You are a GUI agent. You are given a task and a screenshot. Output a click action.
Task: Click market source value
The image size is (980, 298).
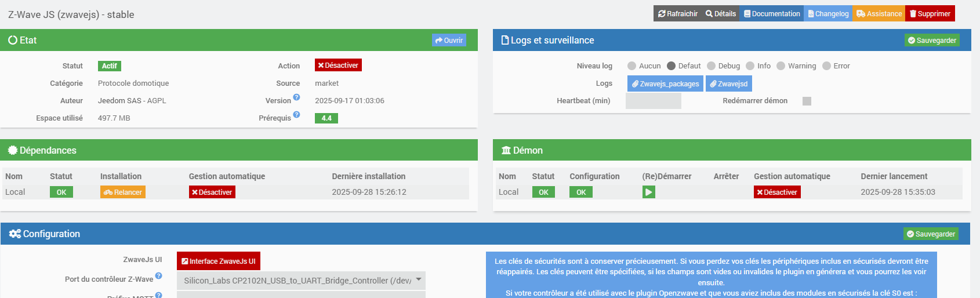[327, 83]
